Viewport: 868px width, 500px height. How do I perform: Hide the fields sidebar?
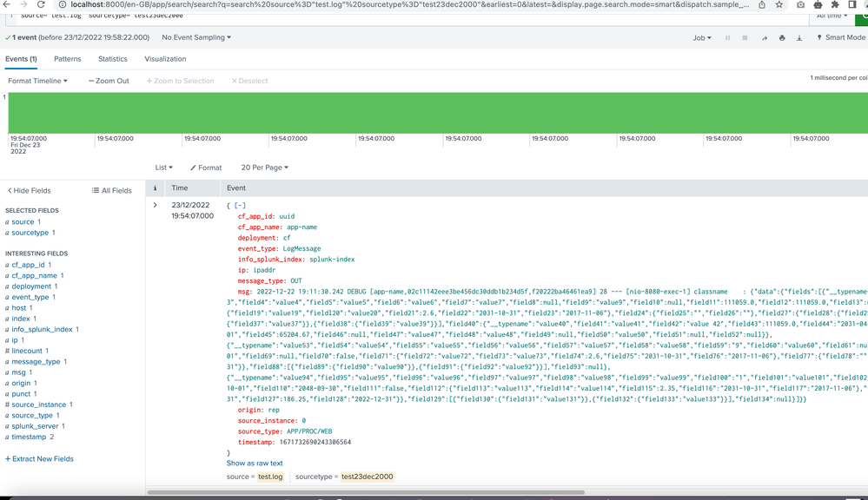pos(30,190)
